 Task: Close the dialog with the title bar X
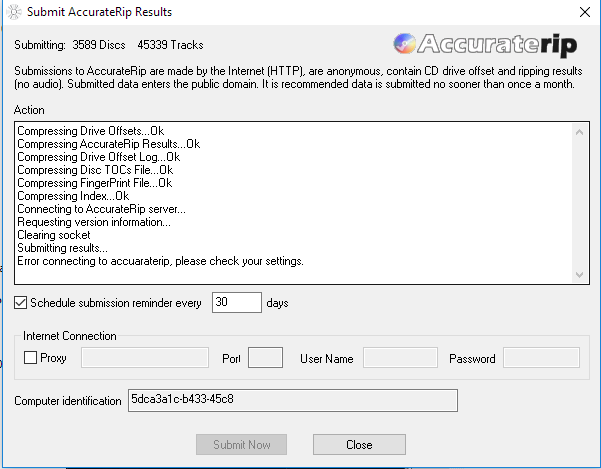coord(583,12)
